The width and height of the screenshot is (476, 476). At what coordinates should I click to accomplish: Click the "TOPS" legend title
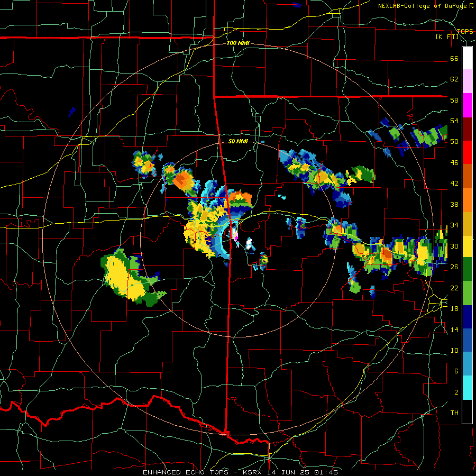click(x=465, y=32)
